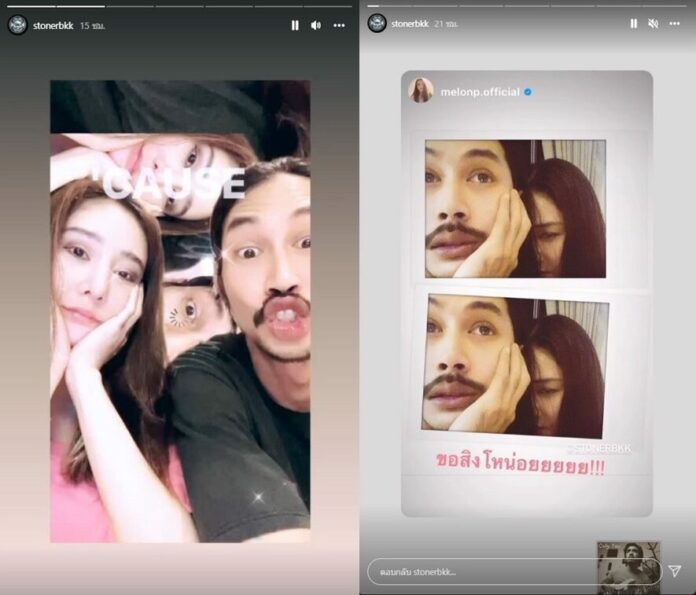Click the stonerbkk username on the left story
Screen dimensions: 696x595
[x=53, y=25]
